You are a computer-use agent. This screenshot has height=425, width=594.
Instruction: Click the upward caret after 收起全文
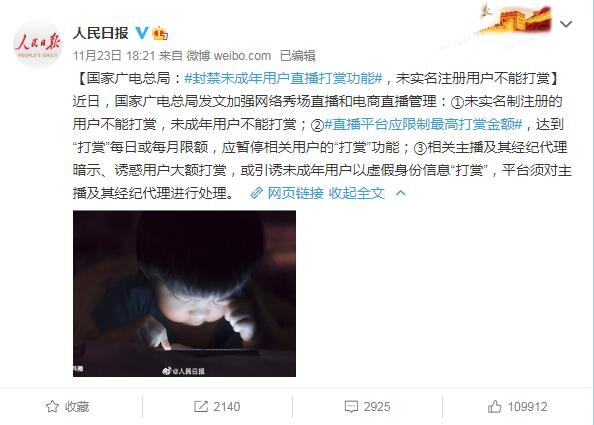400,193
